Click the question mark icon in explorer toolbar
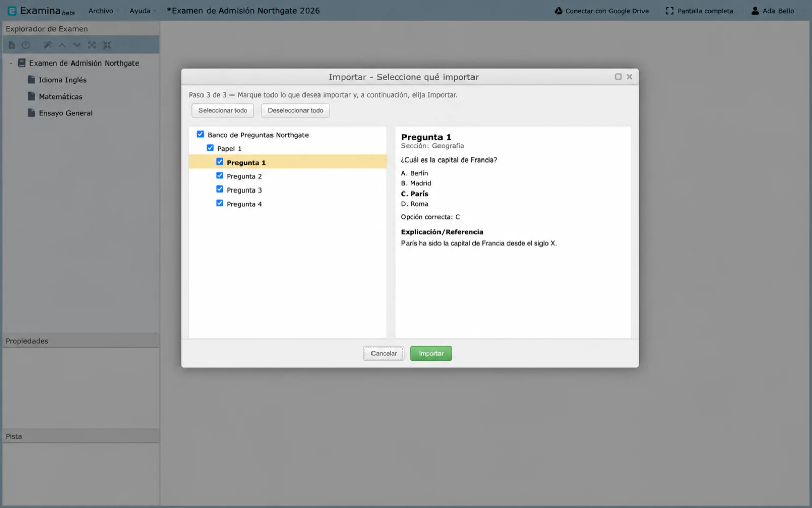 pos(26,45)
